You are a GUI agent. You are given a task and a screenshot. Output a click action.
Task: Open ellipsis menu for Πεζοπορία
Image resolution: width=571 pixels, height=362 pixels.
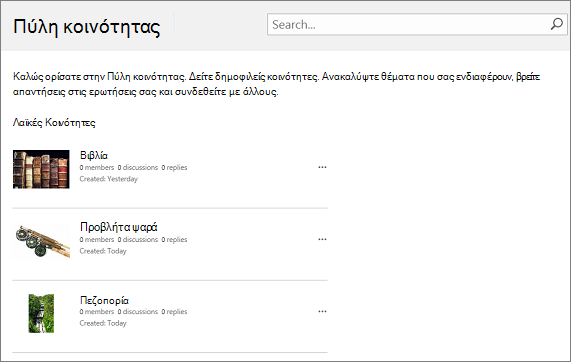(x=322, y=311)
